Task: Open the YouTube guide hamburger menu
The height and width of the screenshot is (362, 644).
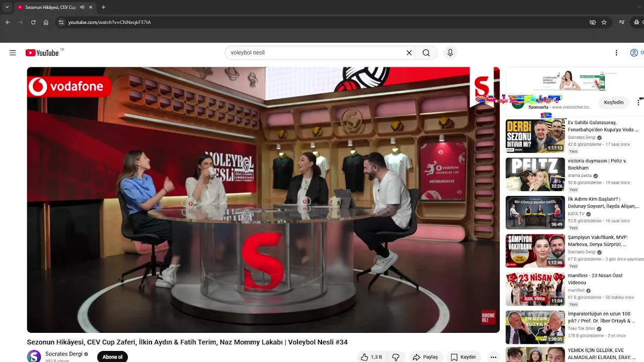Action: coord(13,53)
